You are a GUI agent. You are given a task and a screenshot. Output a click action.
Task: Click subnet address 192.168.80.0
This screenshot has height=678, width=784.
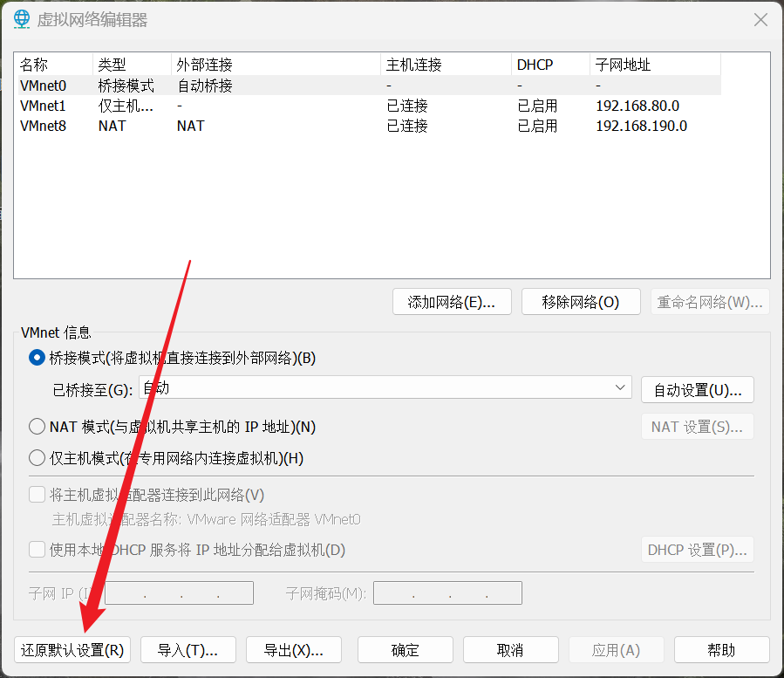637,106
